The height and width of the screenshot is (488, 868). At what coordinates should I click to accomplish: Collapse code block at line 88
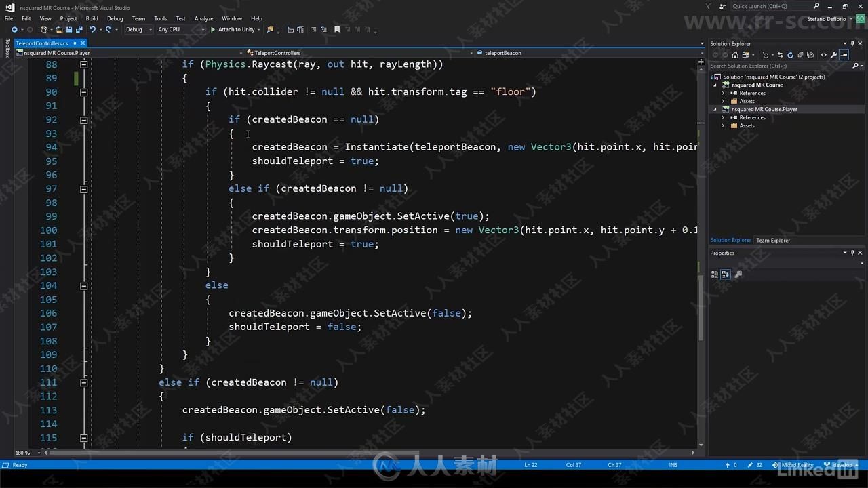click(x=84, y=64)
